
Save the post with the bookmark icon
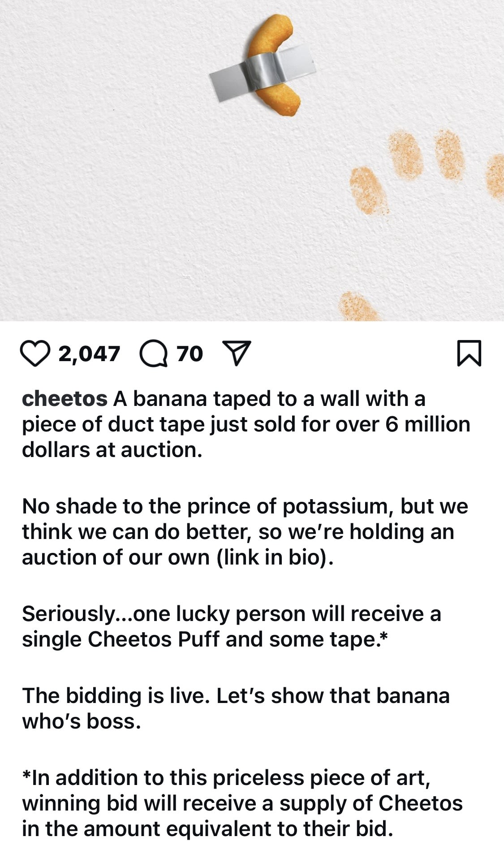tap(469, 354)
